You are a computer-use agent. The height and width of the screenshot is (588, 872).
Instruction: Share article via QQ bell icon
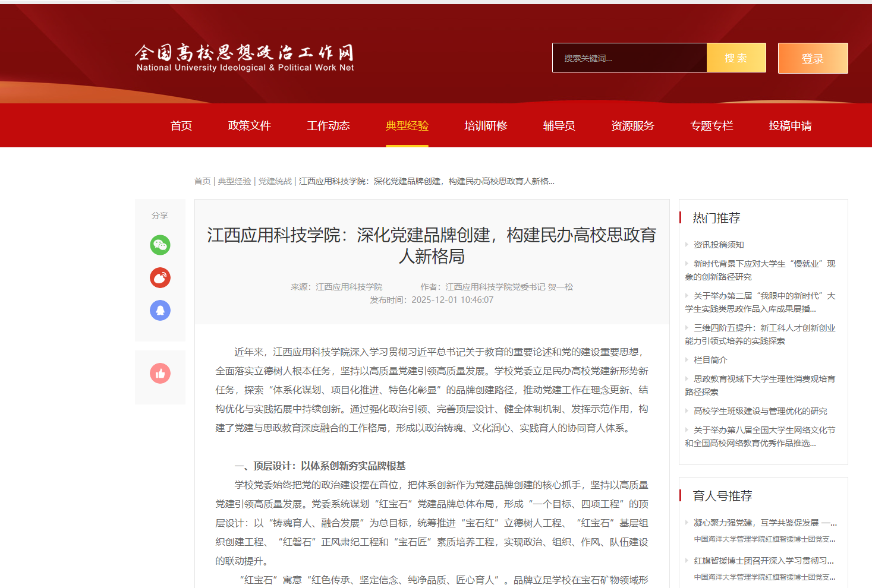coord(160,310)
